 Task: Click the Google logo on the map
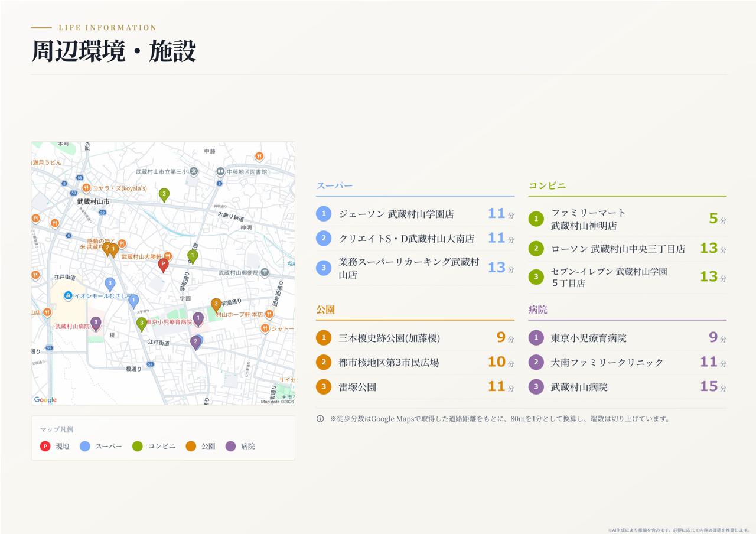point(45,400)
